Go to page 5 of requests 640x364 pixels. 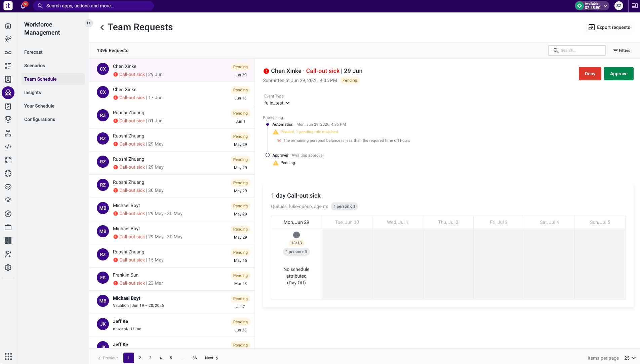[x=171, y=358]
